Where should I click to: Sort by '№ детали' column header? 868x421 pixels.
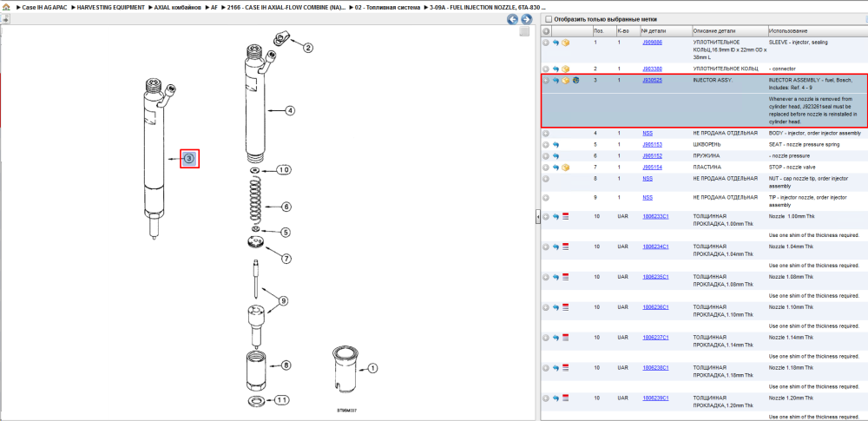[x=666, y=31]
